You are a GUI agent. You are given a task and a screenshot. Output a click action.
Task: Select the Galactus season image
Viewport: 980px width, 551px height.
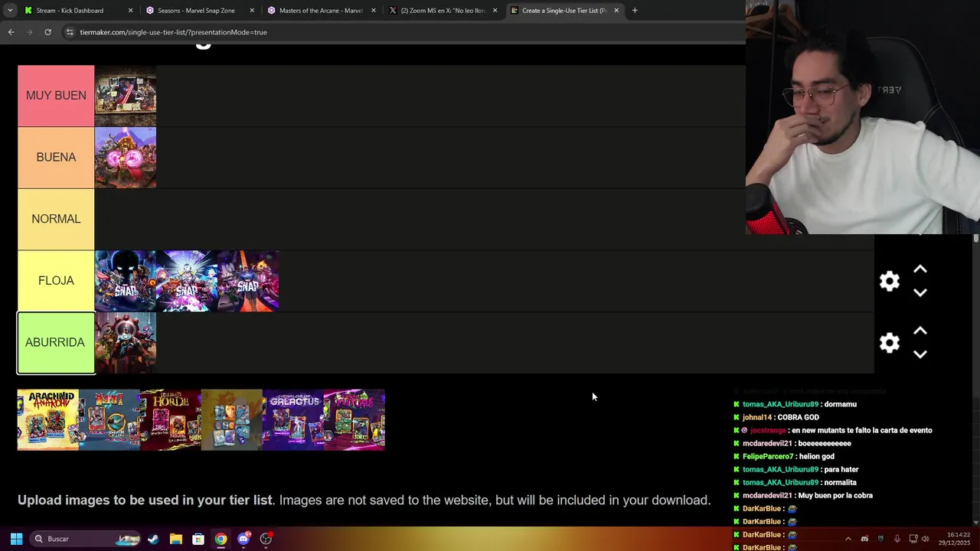(x=293, y=420)
